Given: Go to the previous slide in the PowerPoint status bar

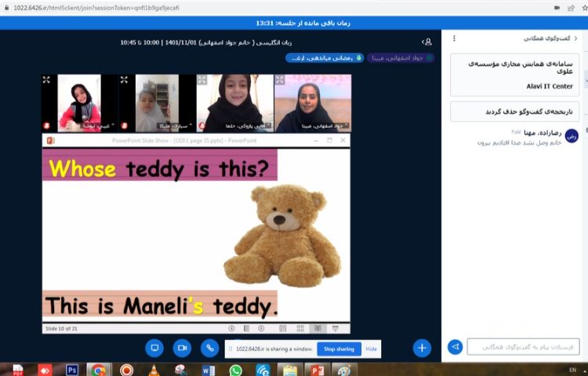Looking at the screenshot, I should tap(231, 328).
